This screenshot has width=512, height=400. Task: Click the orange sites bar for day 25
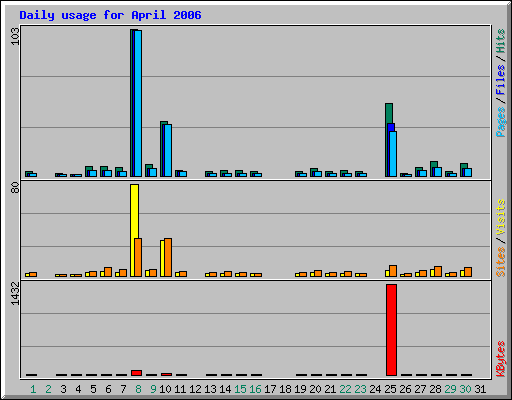(393, 271)
